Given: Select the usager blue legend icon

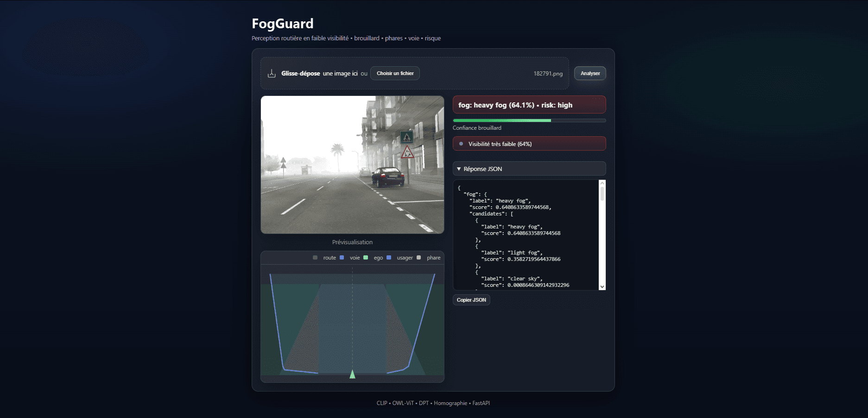Looking at the screenshot, I should coord(389,258).
